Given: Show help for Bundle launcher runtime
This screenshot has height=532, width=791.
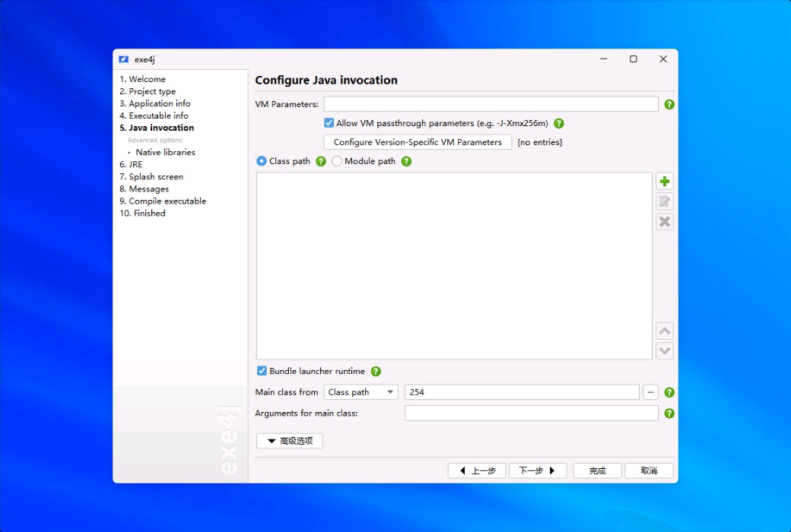Looking at the screenshot, I should (x=376, y=371).
